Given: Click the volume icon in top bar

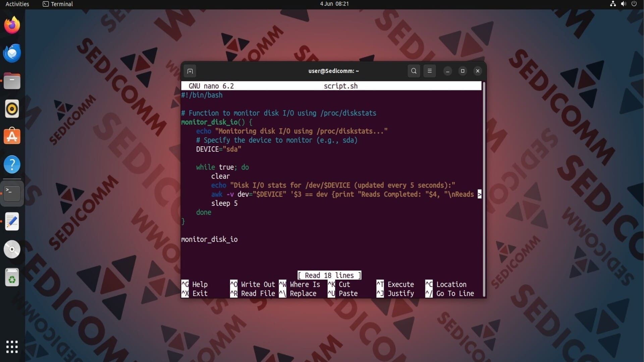Looking at the screenshot, I should tap(623, 4).
